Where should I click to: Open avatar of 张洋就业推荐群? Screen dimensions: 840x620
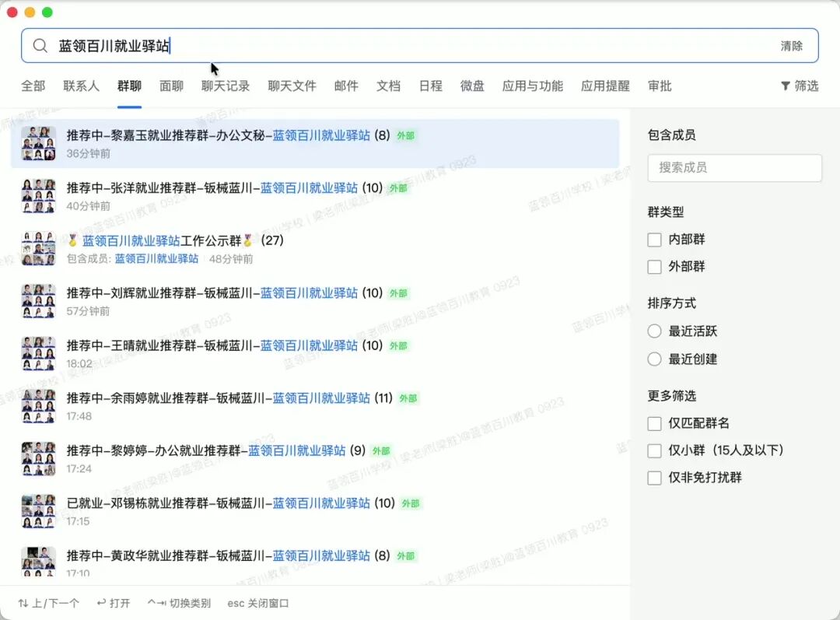pyautogui.click(x=39, y=196)
